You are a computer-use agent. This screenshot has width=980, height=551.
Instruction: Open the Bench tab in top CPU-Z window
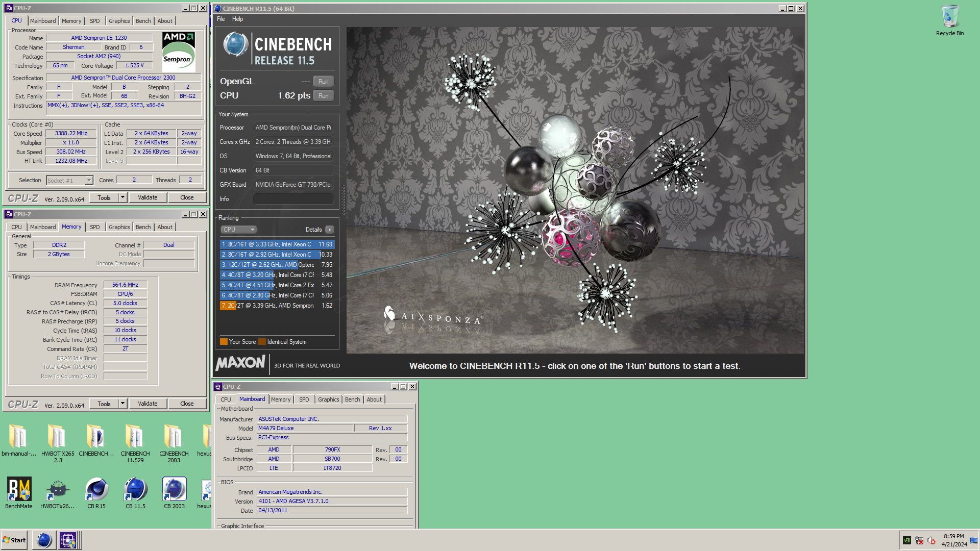tap(143, 21)
